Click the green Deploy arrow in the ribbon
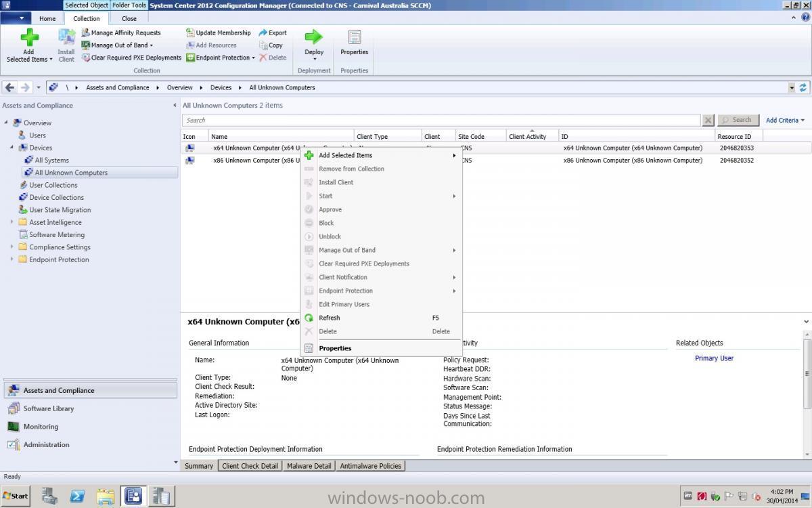This screenshot has height=508, width=812. [x=314, y=37]
